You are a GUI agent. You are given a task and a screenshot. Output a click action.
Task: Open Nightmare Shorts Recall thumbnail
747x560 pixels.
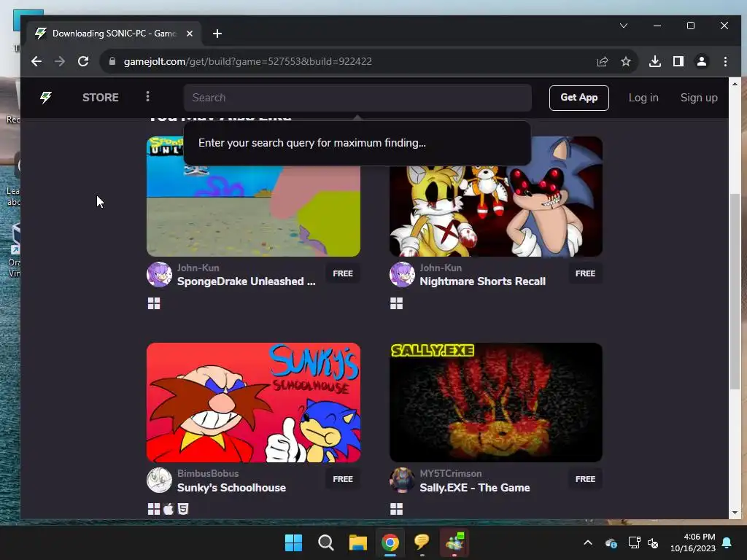pyautogui.click(x=496, y=197)
